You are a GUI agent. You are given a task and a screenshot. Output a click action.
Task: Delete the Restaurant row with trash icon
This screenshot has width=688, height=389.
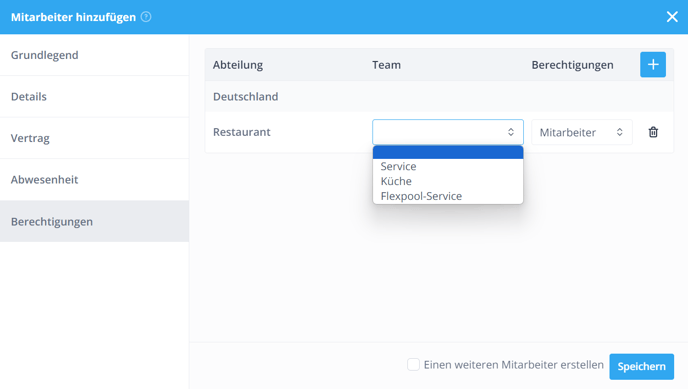pyautogui.click(x=653, y=132)
